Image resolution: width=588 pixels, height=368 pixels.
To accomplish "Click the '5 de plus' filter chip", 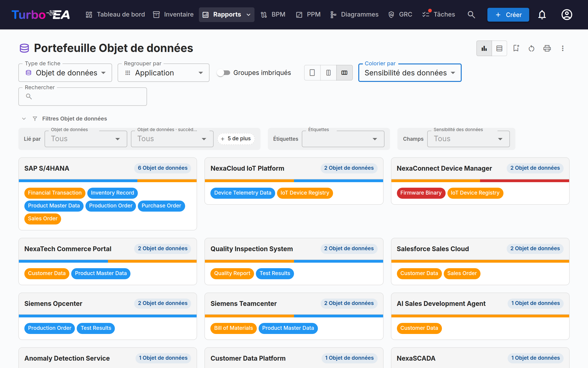I will coord(236,139).
